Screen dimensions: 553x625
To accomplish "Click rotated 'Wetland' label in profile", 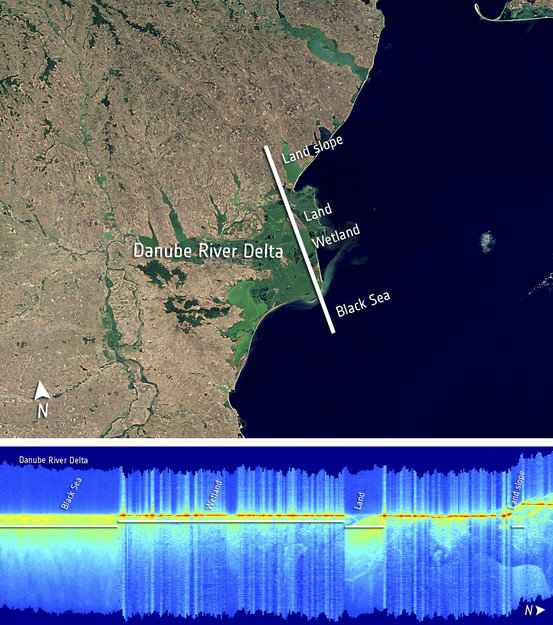I will (214, 494).
